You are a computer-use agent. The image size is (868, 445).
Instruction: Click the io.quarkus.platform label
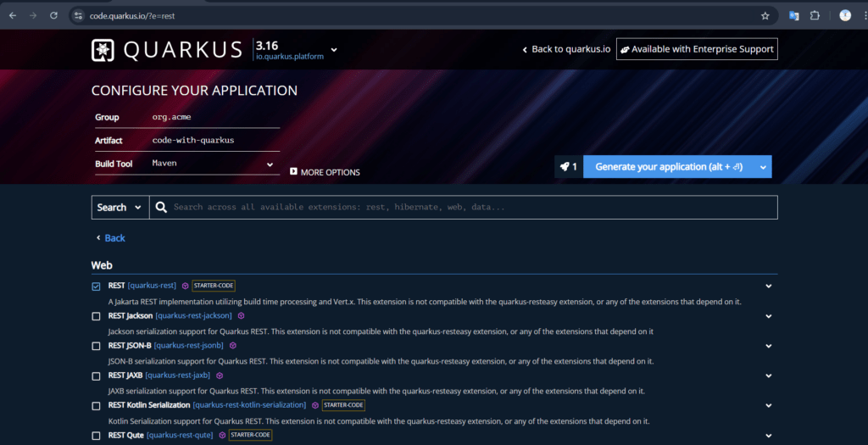[290, 57]
